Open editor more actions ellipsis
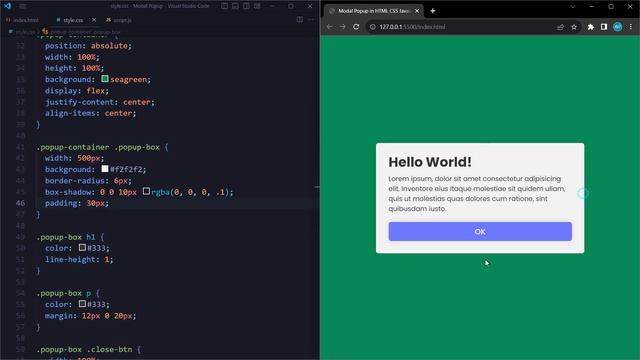 [311, 20]
